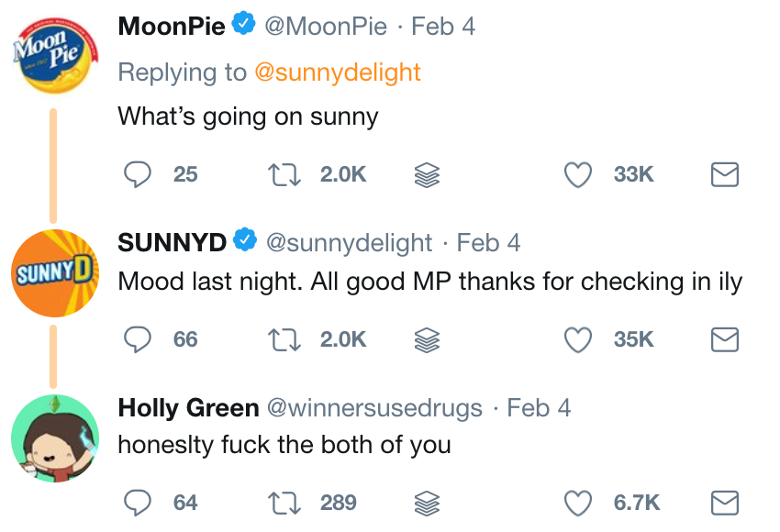Screen dimensions: 780x532
Task: Like Holly Green's tweet
Action: [x=577, y=503]
